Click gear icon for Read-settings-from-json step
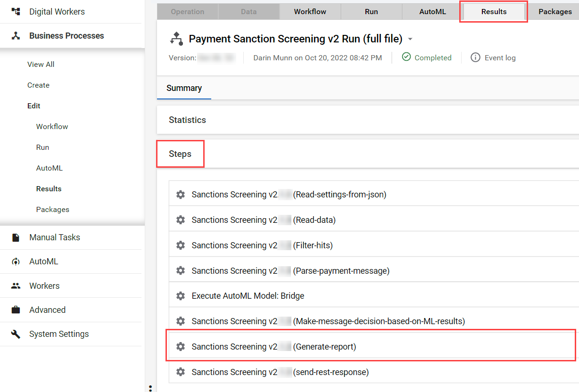Screen dimensions: 579x392 tap(181, 195)
